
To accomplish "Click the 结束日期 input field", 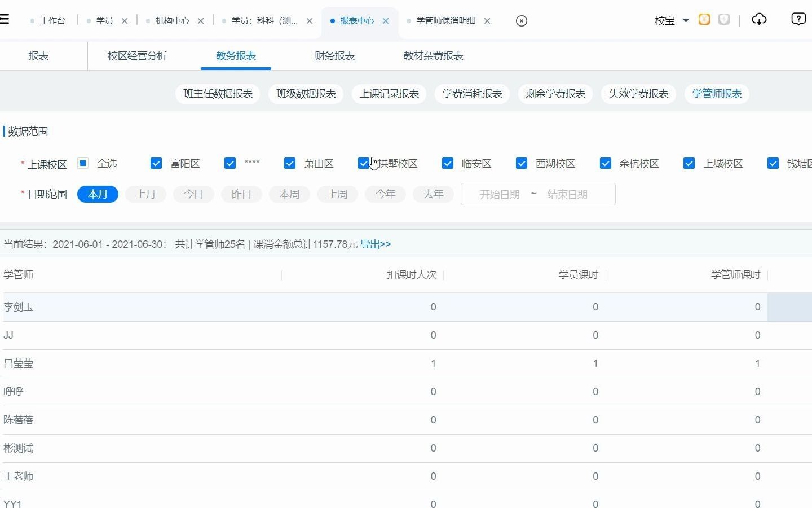I will [x=567, y=194].
